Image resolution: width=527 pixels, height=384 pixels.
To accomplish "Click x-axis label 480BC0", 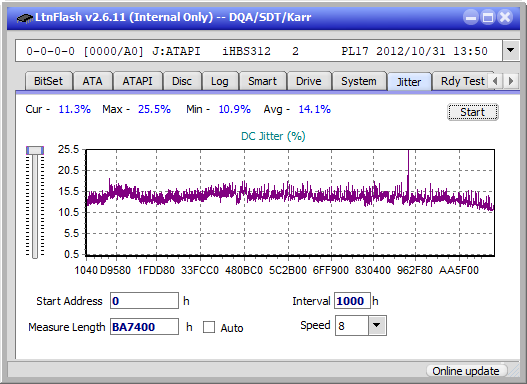I will click(x=244, y=270).
